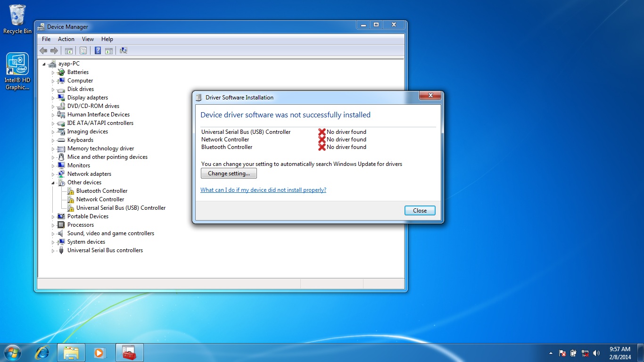
Task: Click the Properties toolbar icon
Action: click(83, 50)
